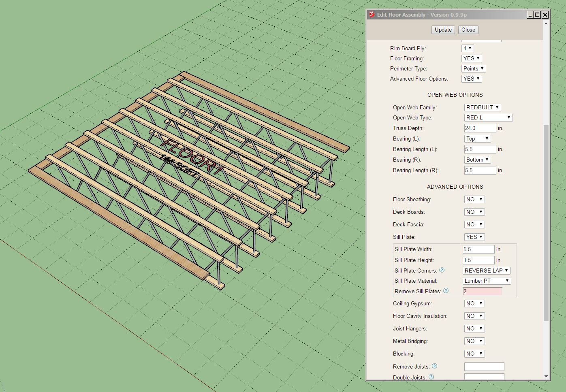Open the Sill Plate Material dropdown
566x392 pixels.
point(487,281)
